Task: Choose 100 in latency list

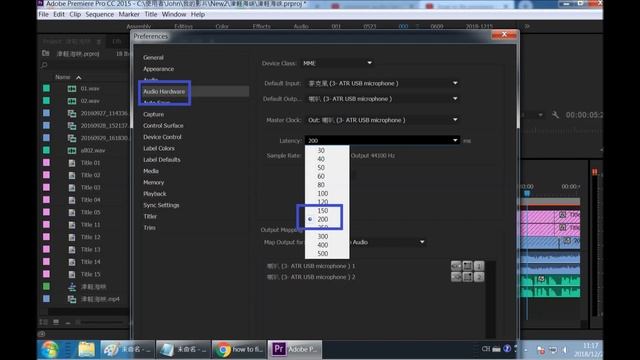Action: click(322, 193)
